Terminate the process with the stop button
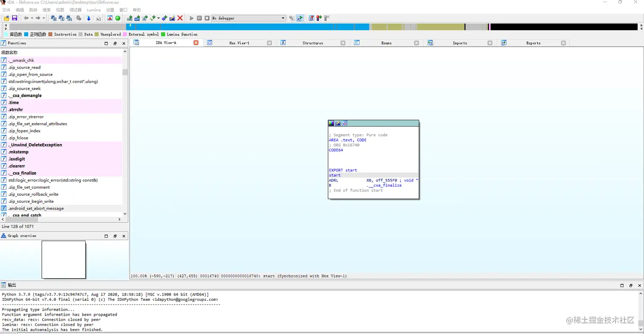 pyautogui.click(x=207, y=18)
